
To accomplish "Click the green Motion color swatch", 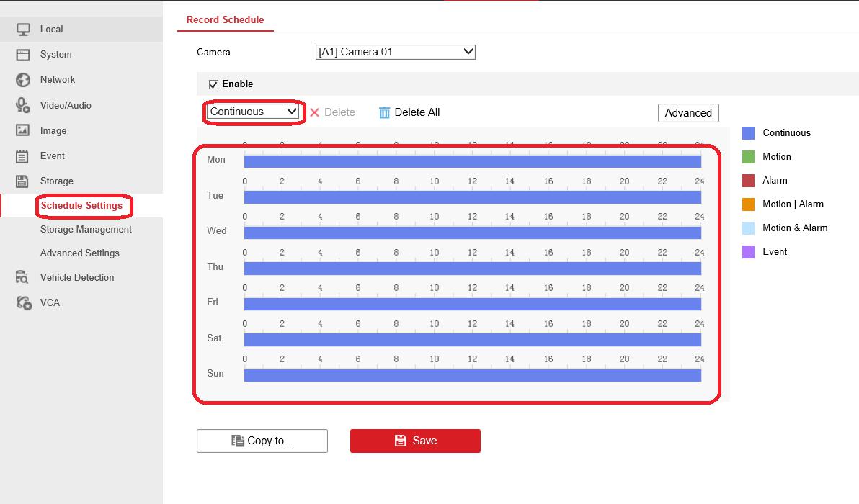I will pyautogui.click(x=748, y=157).
